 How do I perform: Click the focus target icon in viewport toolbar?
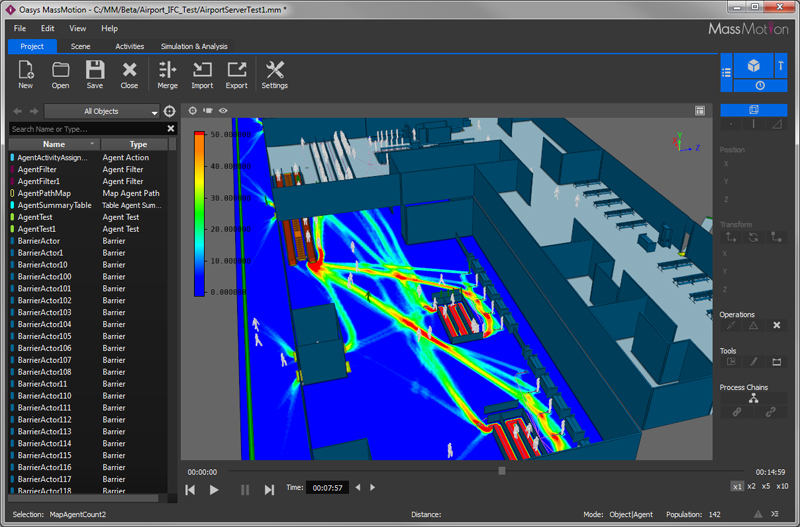click(192, 110)
